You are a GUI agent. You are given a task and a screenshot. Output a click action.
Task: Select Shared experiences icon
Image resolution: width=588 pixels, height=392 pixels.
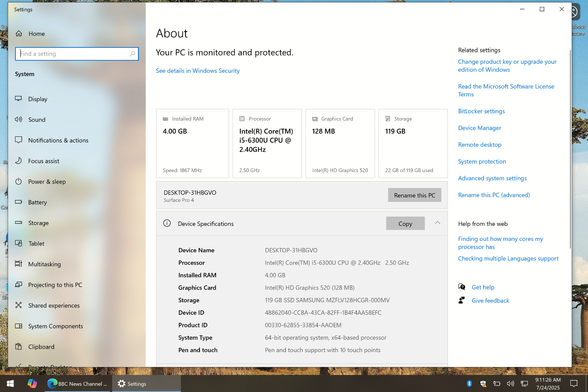[18, 305]
